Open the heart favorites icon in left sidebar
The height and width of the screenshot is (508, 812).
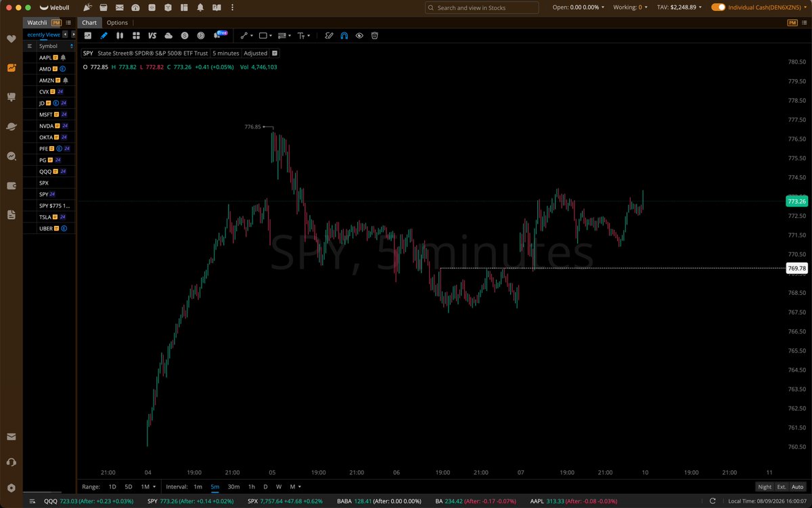11,39
